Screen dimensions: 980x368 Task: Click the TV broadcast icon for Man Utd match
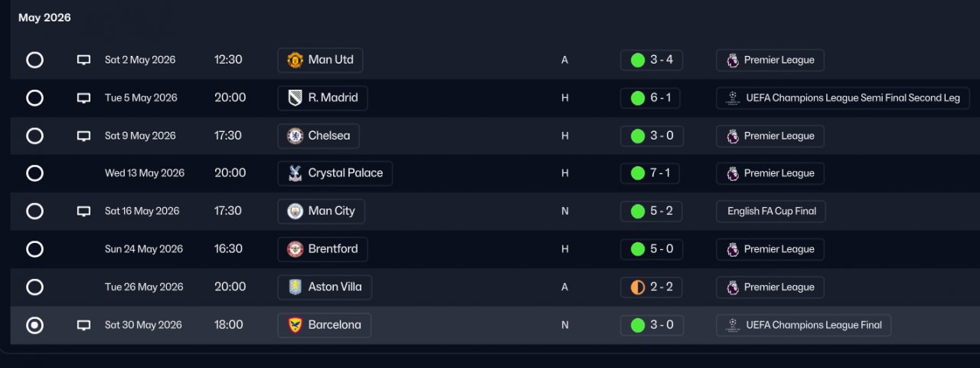coord(83,60)
